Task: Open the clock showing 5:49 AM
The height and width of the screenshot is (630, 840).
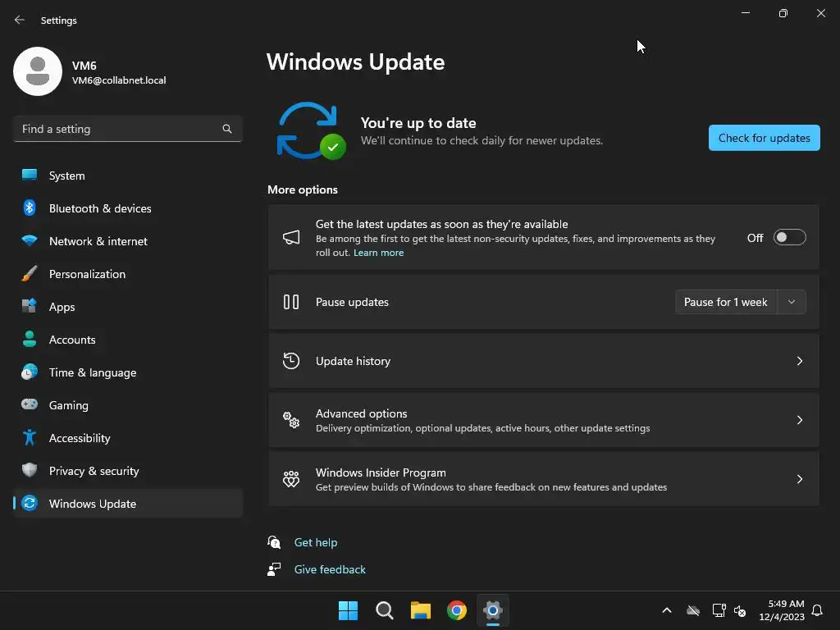Action: [x=782, y=610]
